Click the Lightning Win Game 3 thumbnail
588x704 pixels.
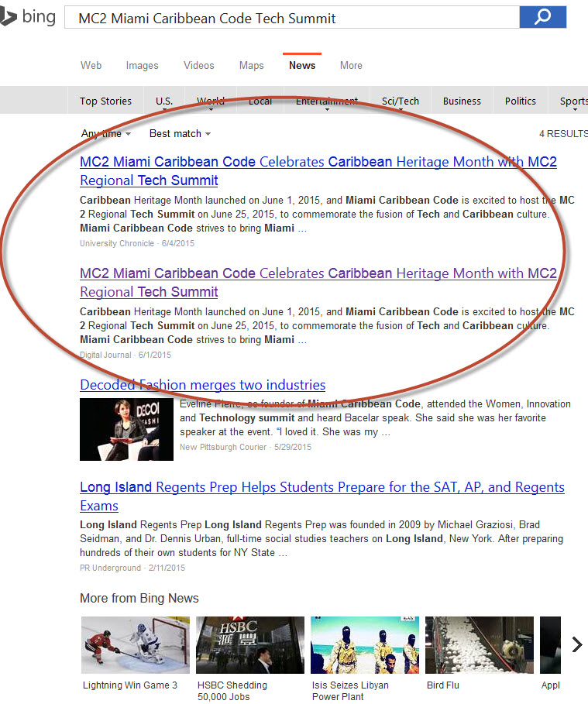(x=136, y=644)
